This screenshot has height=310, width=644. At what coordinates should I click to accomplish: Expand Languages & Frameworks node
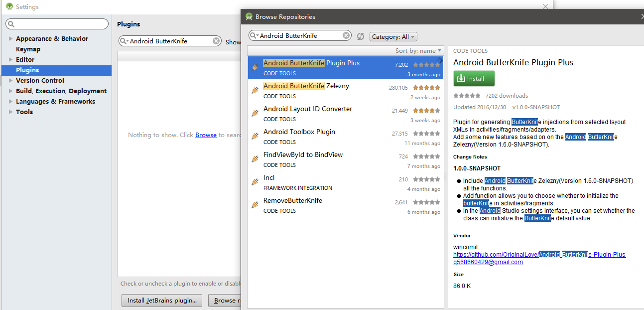(x=10, y=101)
